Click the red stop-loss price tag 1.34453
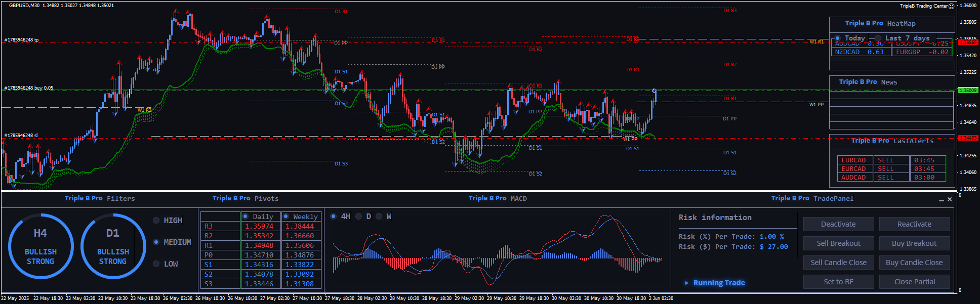The height and width of the screenshot is (304, 980). tap(967, 138)
